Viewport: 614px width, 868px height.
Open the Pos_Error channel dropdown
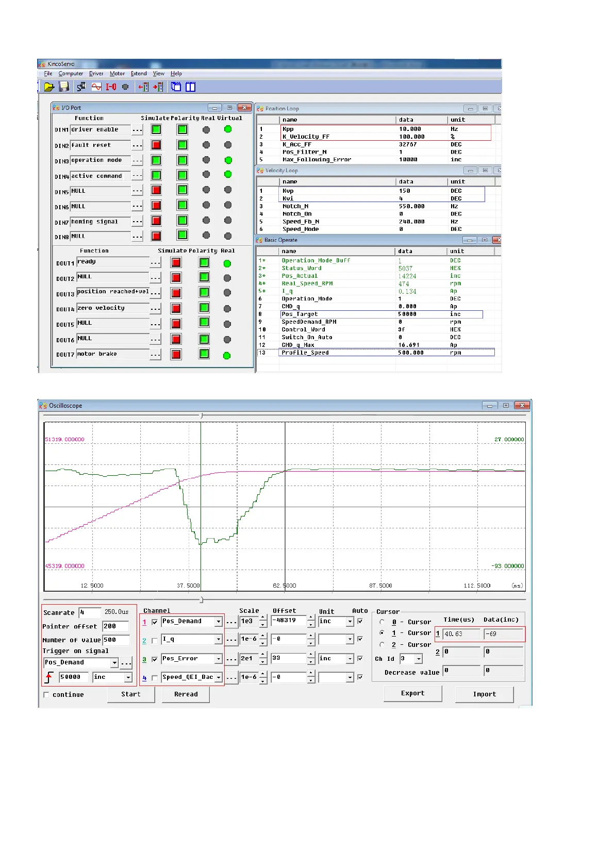click(x=219, y=659)
